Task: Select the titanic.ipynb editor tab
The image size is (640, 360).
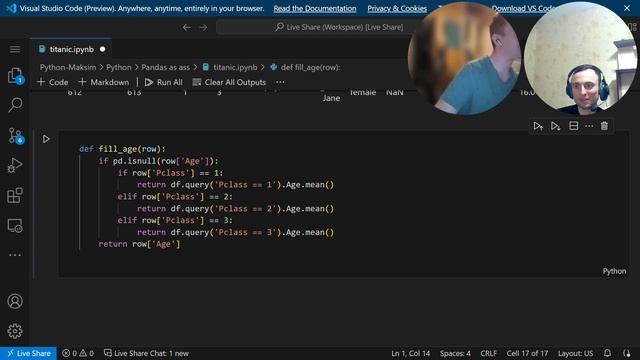Action: (71, 49)
